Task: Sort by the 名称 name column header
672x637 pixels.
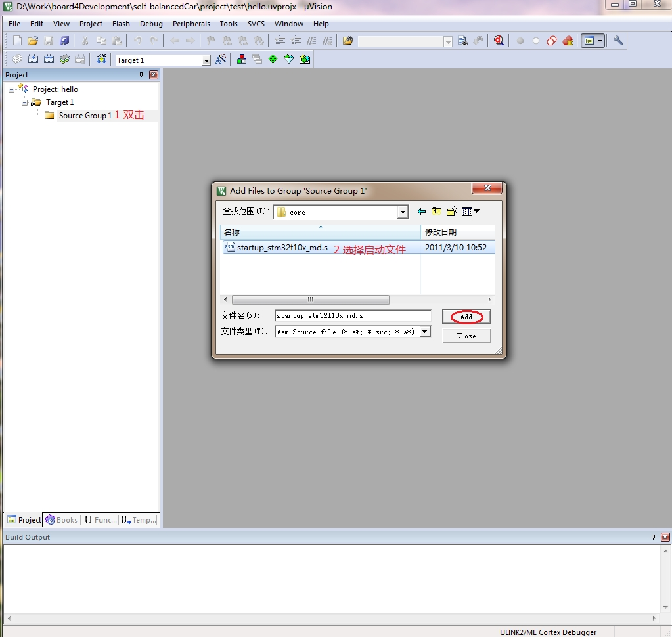Action: [320, 232]
